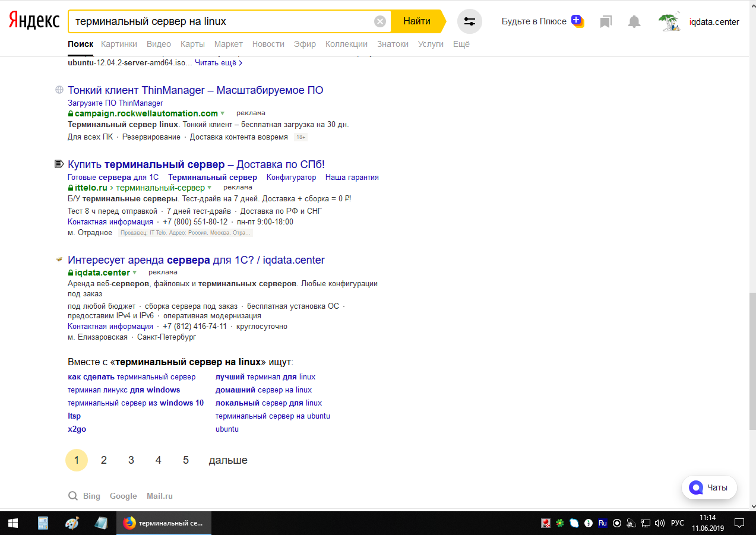Click the globe favicon beside ThinManager result
756x535 pixels.
(x=59, y=90)
